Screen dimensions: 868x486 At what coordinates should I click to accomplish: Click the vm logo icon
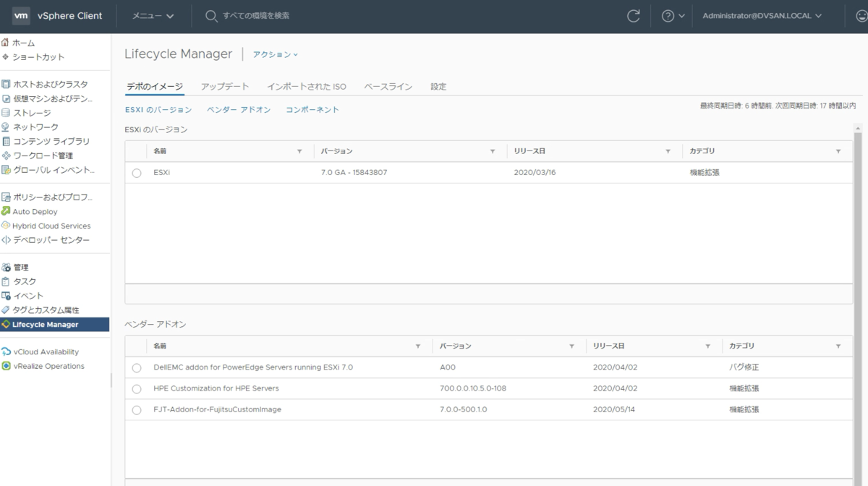pyautogui.click(x=22, y=15)
